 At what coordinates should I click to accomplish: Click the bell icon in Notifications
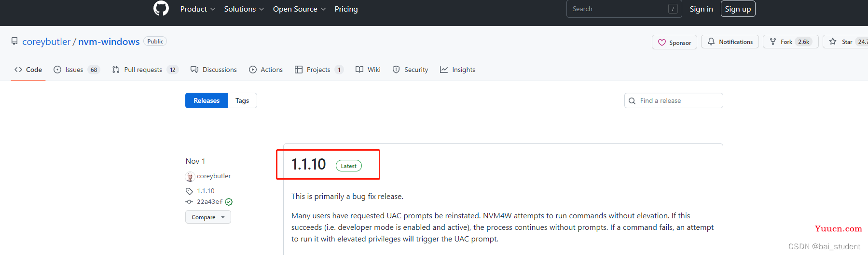[x=711, y=42]
